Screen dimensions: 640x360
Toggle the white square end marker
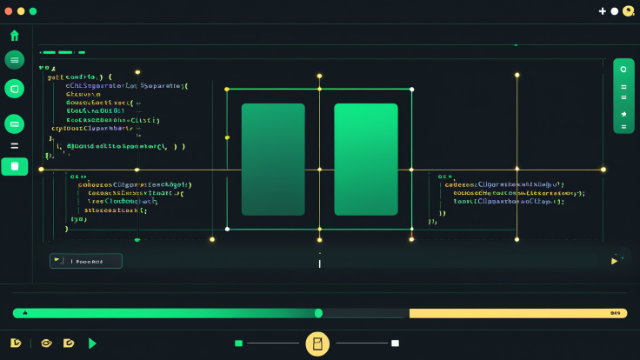click(395, 343)
